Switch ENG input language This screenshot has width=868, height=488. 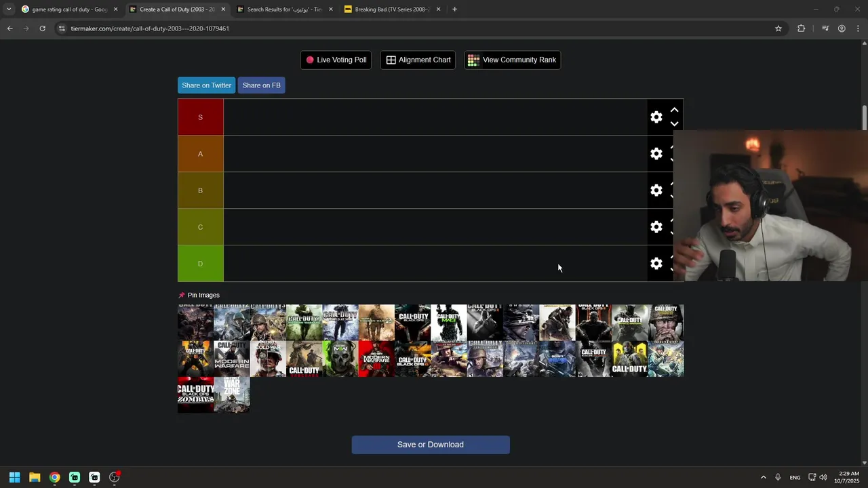pyautogui.click(x=795, y=477)
